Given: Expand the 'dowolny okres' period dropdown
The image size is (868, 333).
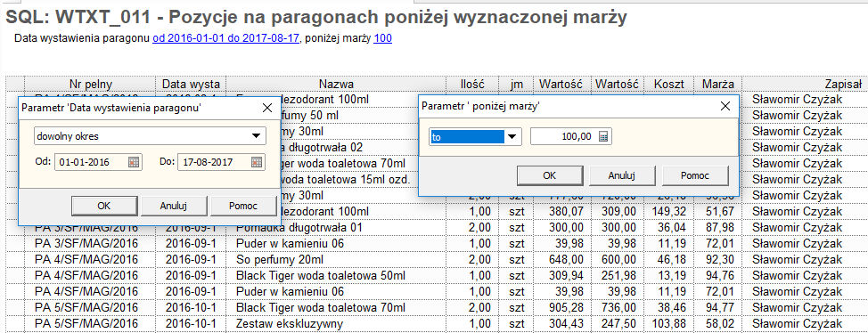Looking at the screenshot, I should click(x=257, y=135).
